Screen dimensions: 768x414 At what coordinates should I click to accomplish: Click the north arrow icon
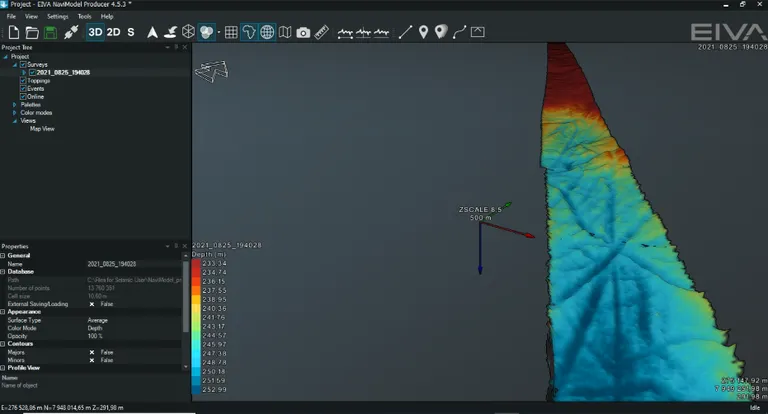(153, 32)
